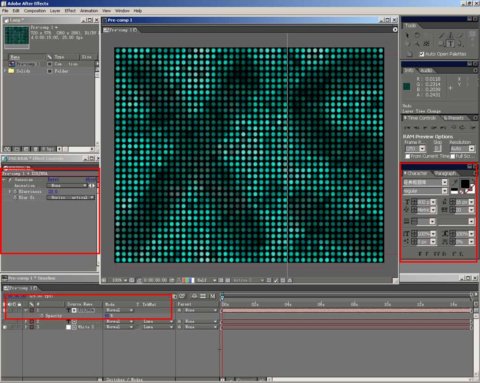Click the Opacity value of layer 1

[x=108, y=316]
